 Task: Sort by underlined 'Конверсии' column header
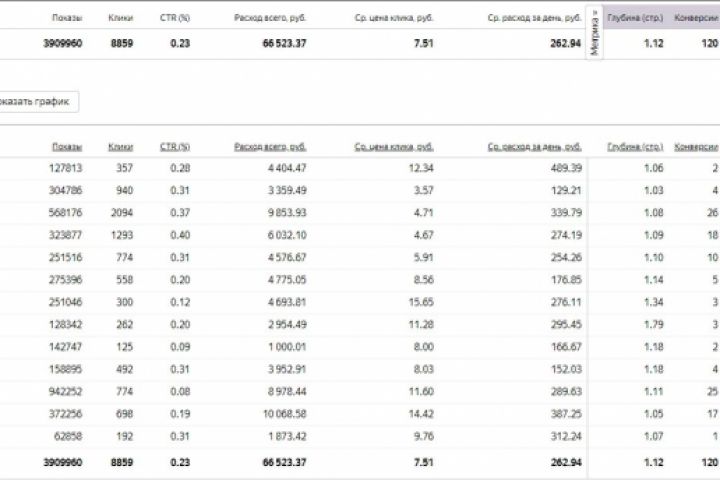(696, 147)
